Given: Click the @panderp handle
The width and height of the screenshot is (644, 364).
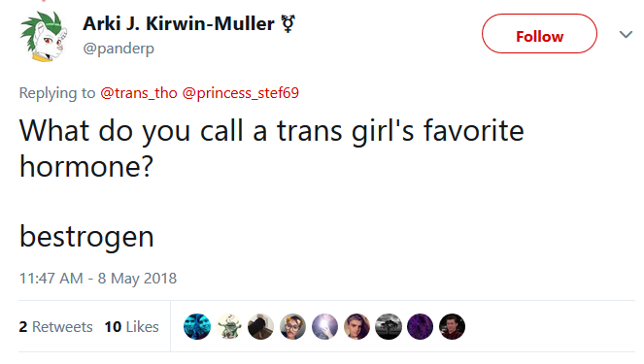Looking at the screenshot, I should pos(119,49).
